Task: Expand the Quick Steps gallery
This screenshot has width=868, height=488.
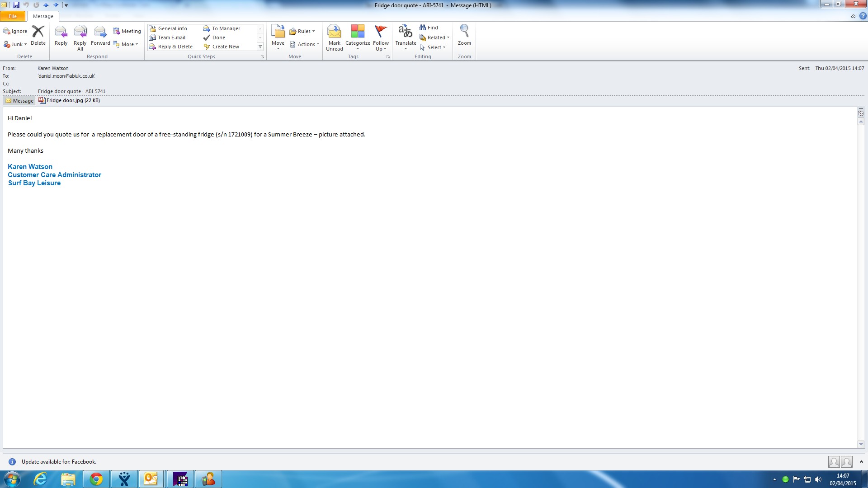Action: click(260, 47)
